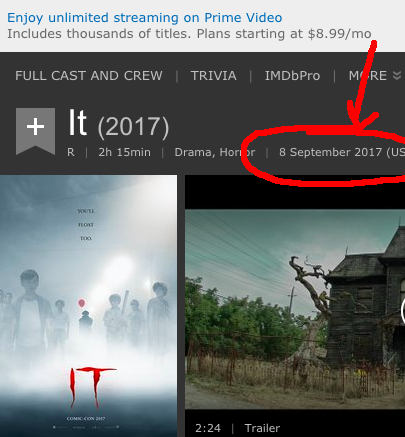Add It to watchlist with plus bookmark icon

click(36, 131)
